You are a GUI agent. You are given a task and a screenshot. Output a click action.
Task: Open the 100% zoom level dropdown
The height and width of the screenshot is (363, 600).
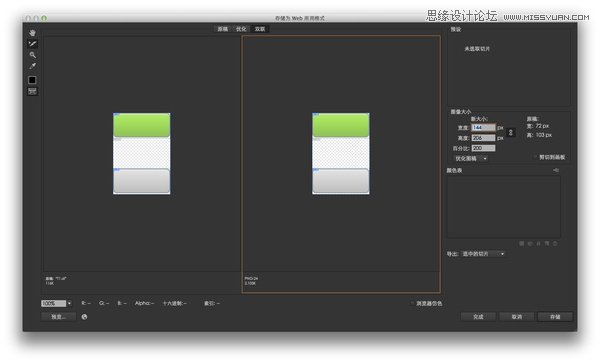pos(69,303)
